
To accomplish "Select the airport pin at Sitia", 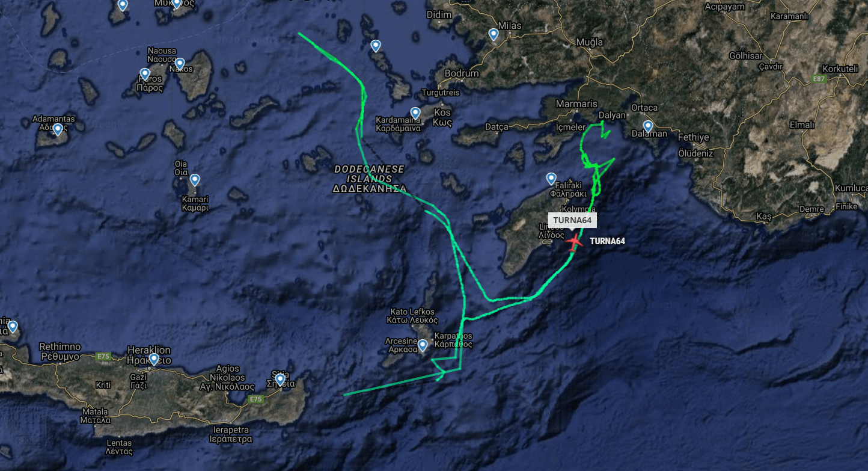I will point(280,380).
